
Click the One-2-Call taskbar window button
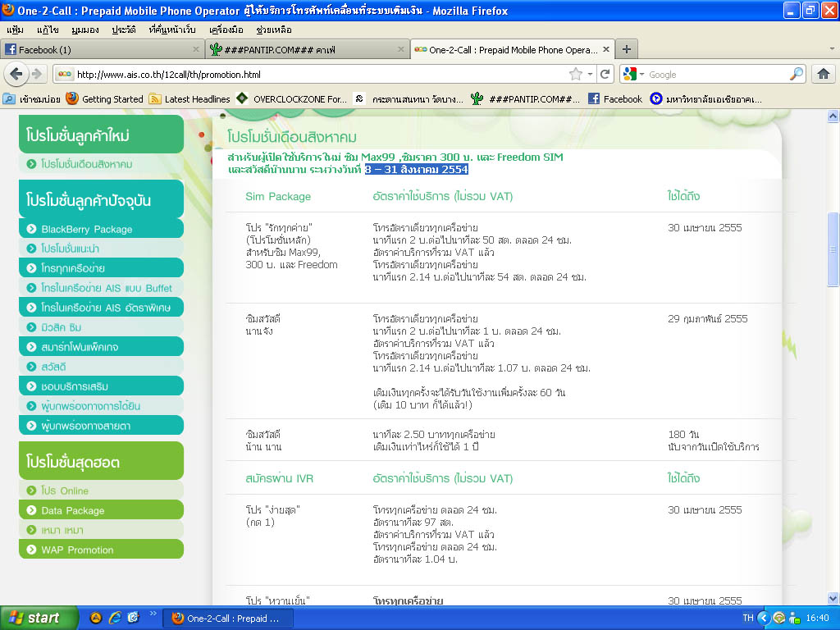coord(228,619)
